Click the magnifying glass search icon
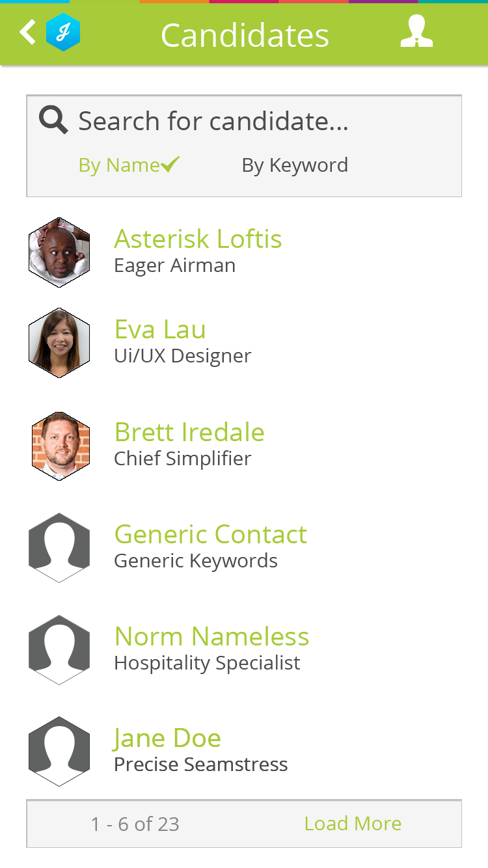Image resolution: width=488 pixels, height=868 pixels. pos(53,120)
